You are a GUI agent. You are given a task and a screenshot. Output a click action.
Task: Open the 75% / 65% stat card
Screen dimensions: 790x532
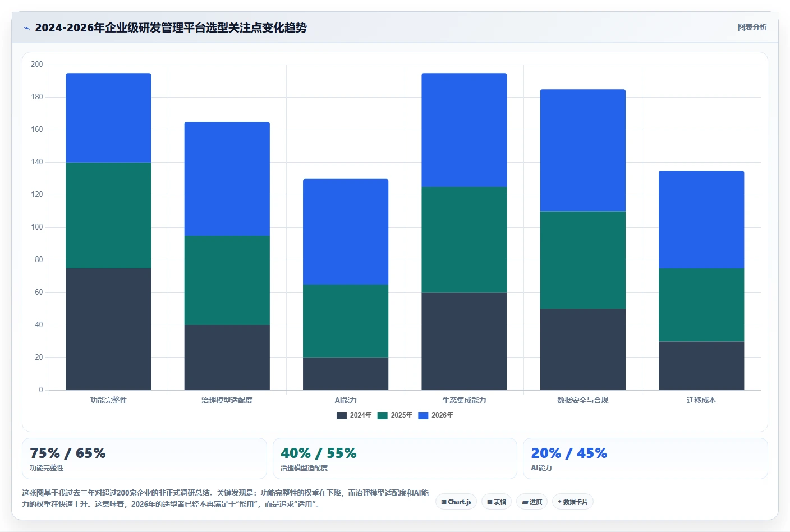point(144,458)
